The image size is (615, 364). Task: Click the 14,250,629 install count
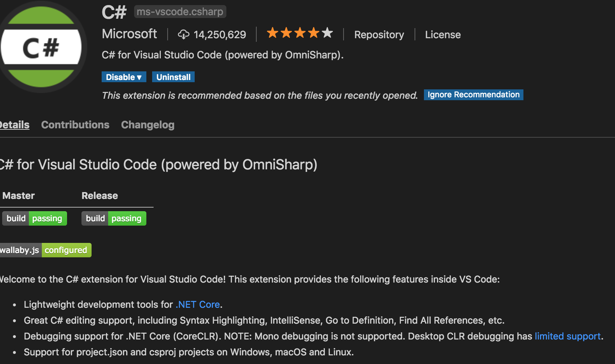click(220, 35)
